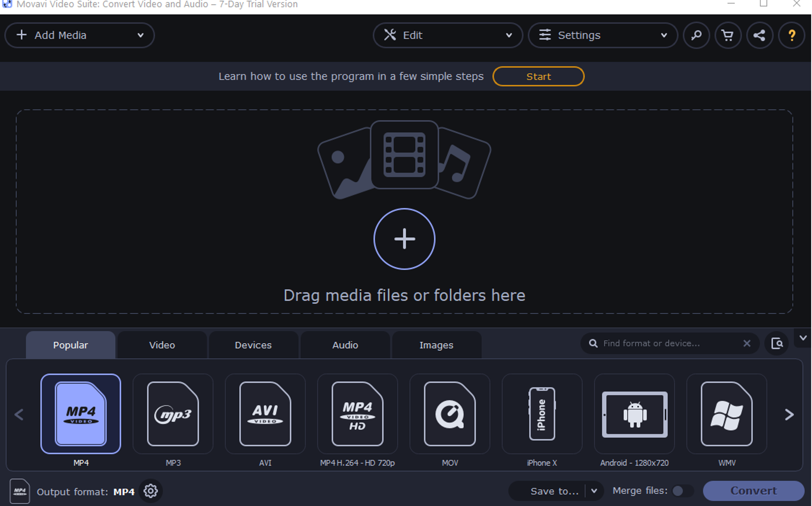The width and height of the screenshot is (812, 506).
Task: Click the film strip media icon
Action: point(404,155)
